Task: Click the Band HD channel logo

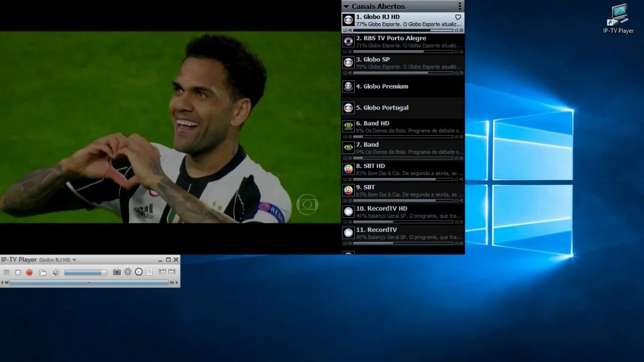Action: click(x=348, y=126)
